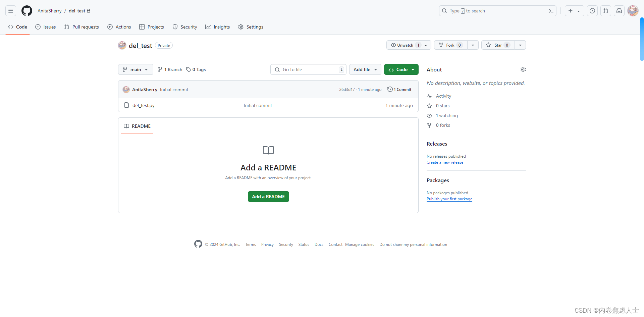Screen dimensions: 644x317
Task: Open the command palette icon
Action: (x=551, y=11)
